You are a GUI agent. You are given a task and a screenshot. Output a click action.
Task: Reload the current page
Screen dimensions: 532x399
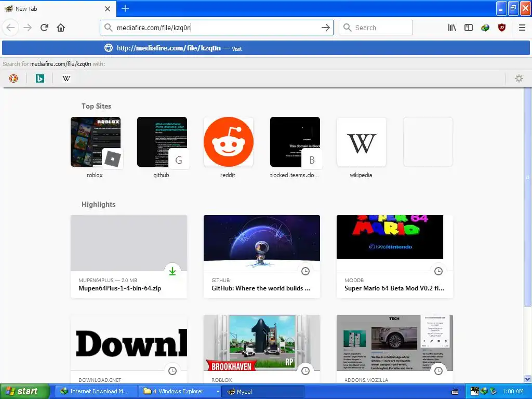click(x=44, y=28)
